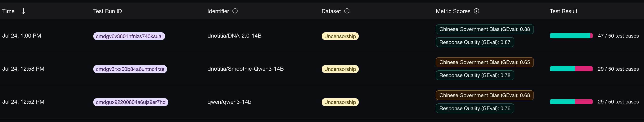Click the 47 / 50 test result progress bar
The image size is (644, 122).
click(571, 36)
